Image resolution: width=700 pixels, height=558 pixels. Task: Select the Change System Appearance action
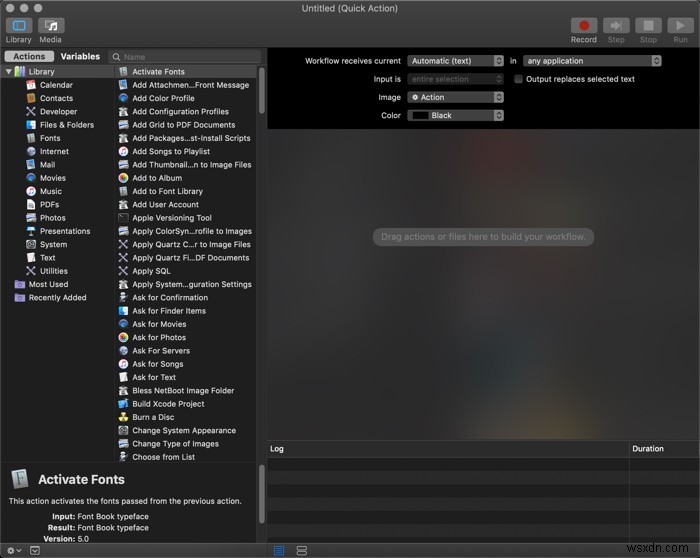[x=186, y=431]
